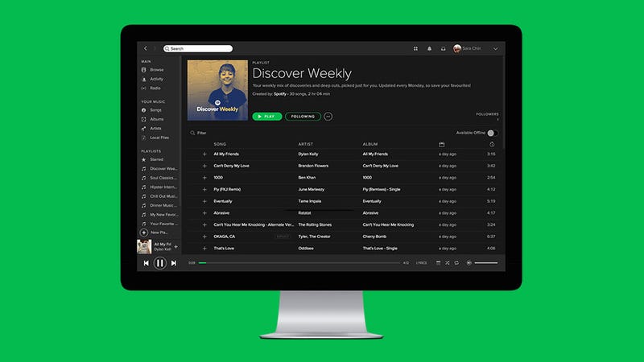Screen dimensions: 644x362
Task: Expand the user menu chevron
Action: pyautogui.click(x=496, y=49)
